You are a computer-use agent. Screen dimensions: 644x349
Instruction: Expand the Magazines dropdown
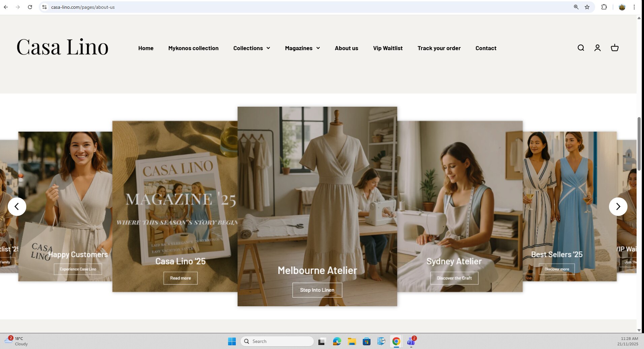tap(302, 48)
